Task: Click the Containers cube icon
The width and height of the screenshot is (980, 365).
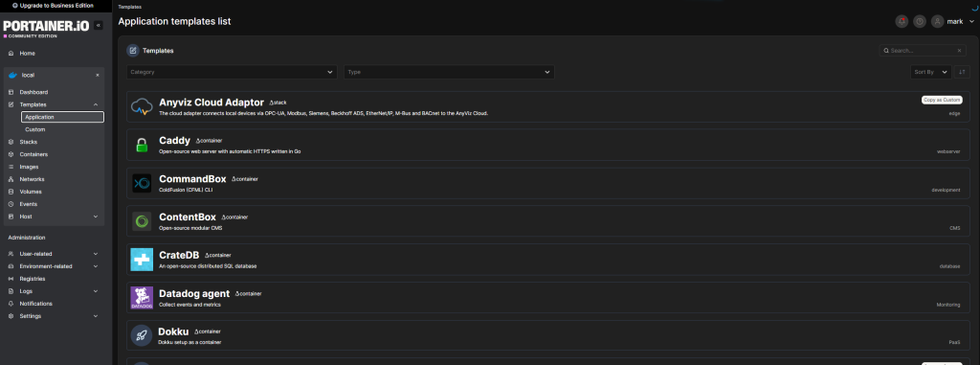Action: (x=11, y=154)
